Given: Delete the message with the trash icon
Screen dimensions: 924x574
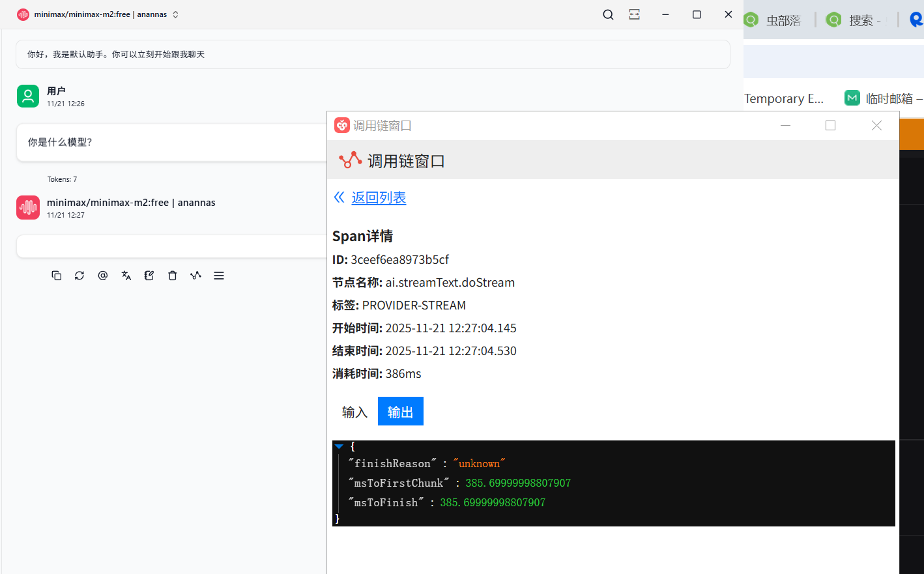Looking at the screenshot, I should tap(173, 276).
